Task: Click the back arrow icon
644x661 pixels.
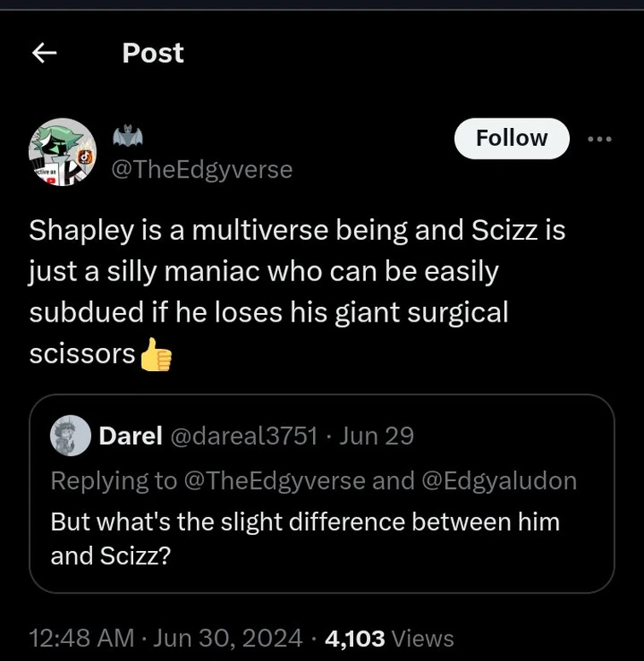Action: coord(44,54)
